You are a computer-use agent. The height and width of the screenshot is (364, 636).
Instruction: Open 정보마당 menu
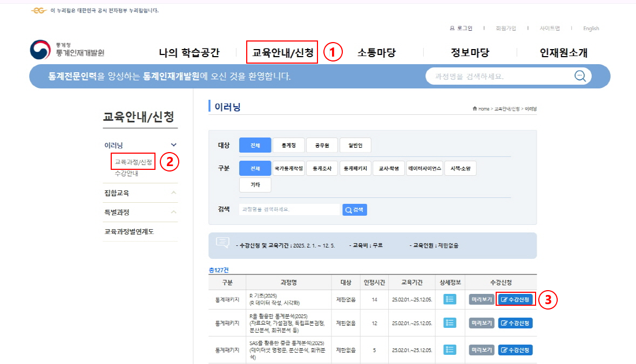[x=470, y=52]
